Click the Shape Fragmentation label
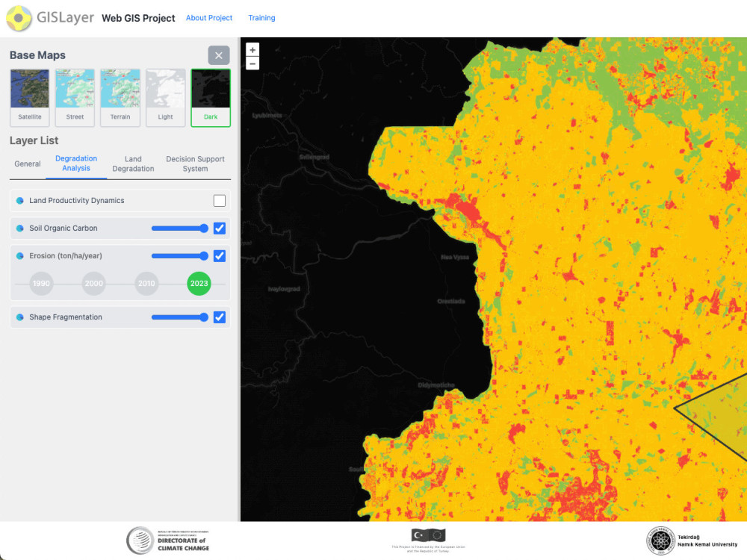Image resolution: width=747 pixels, height=560 pixels. pyautogui.click(x=66, y=317)
